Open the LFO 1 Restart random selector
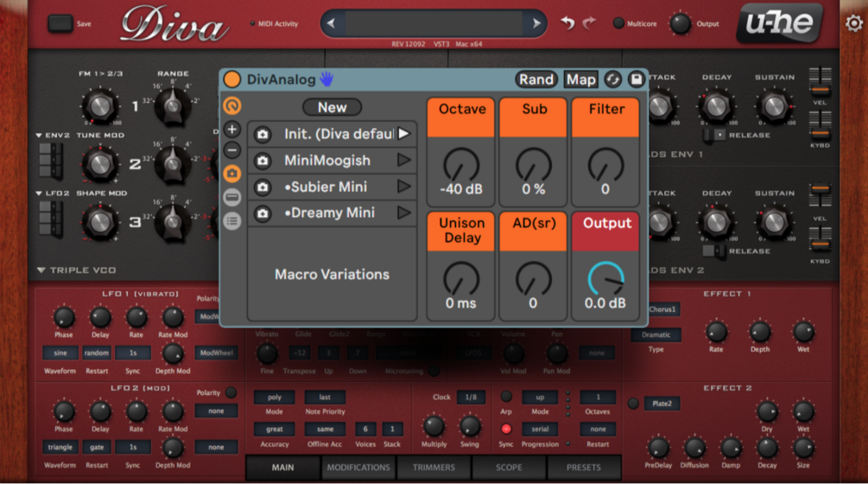 coord(97,353)
